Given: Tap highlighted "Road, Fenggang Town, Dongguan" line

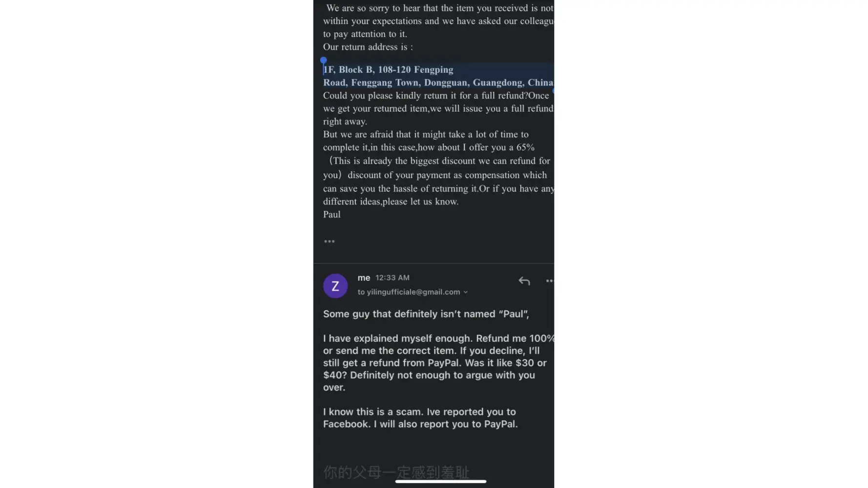Looking at the screenshot, I should (x=438, y=82).
